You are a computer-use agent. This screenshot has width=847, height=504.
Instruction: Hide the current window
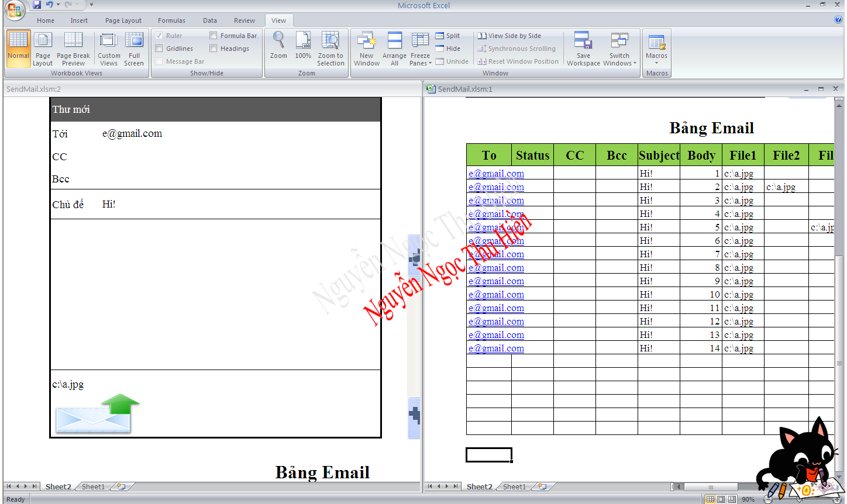coord(448,49)
